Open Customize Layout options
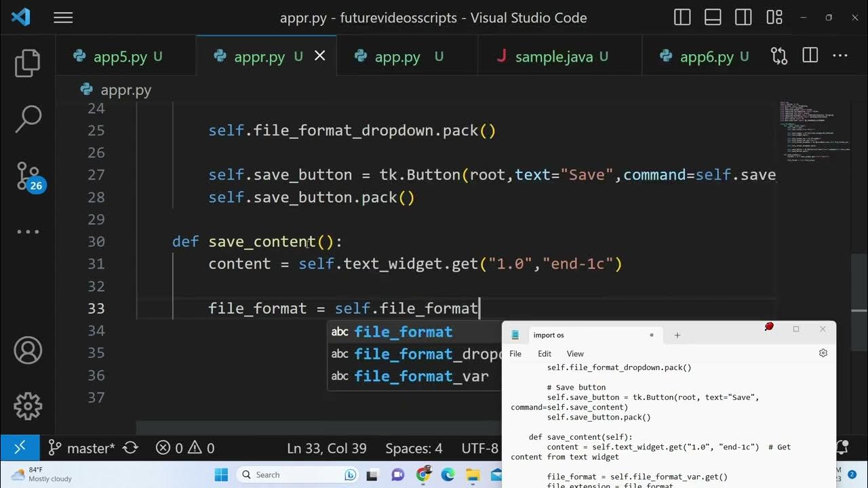Image resolution: width=868 pixels, height=488 pixels. pyautogui.click(x=774, y=18)
